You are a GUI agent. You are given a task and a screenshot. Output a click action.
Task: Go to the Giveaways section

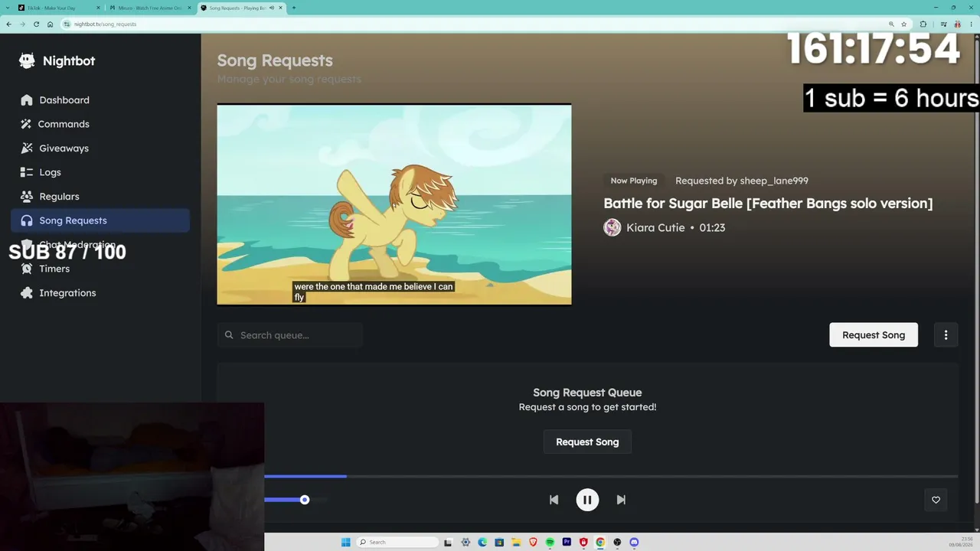pos(100,148)
